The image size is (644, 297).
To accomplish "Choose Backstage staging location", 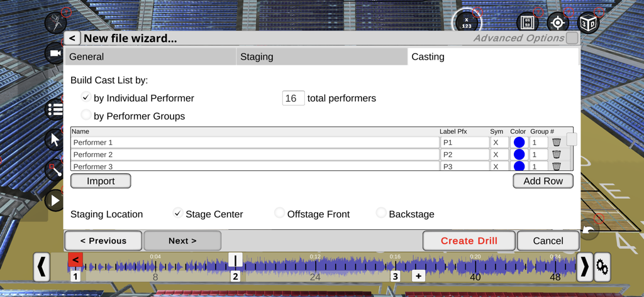I will pyautogui.click(x=381, y=212).
